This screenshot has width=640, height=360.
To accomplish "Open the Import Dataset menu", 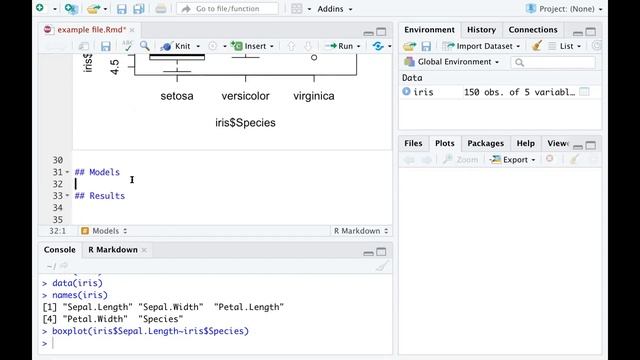I will (x=482, y=46).
